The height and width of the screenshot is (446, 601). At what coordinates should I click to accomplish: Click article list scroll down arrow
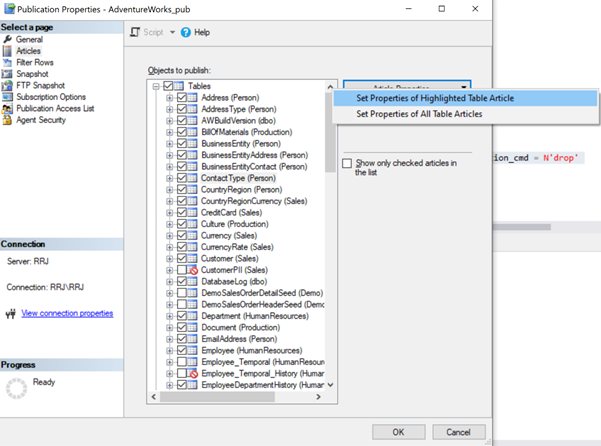[330, 385]
